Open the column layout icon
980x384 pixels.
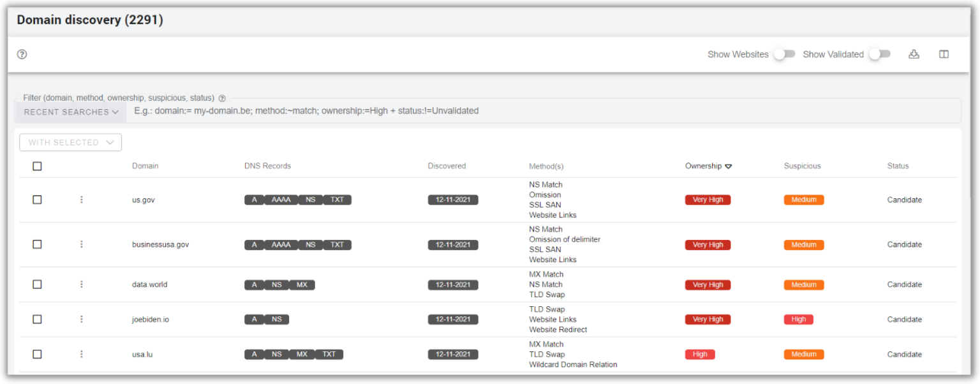coord(944,54)
